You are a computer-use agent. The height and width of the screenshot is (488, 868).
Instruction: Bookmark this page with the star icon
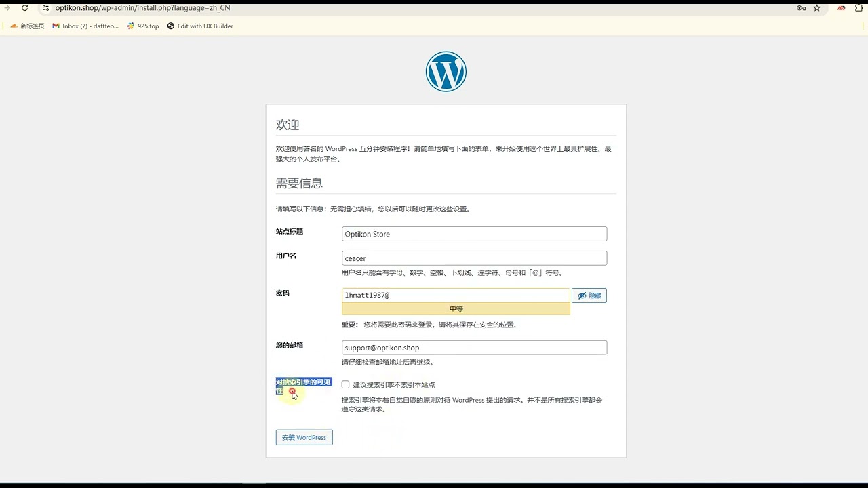817,8
